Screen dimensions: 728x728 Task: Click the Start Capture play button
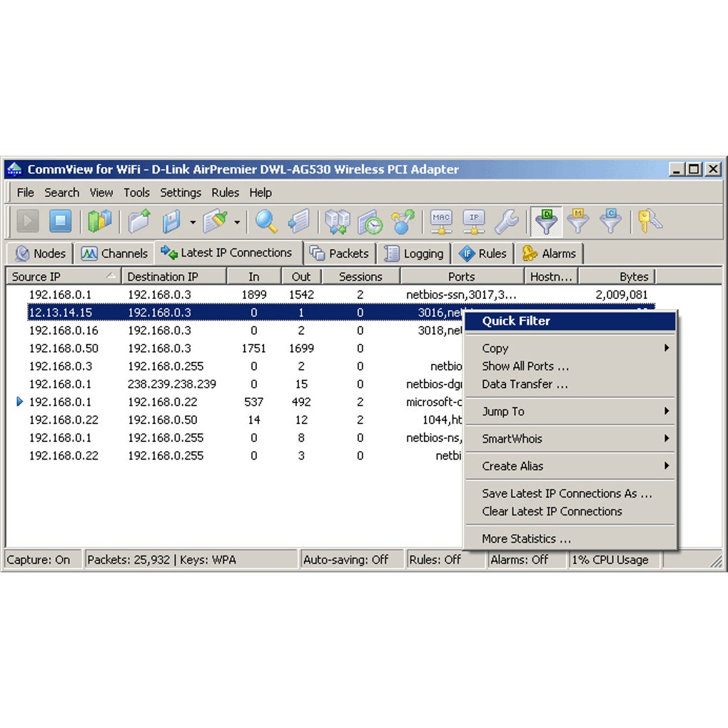click(28, 221)
